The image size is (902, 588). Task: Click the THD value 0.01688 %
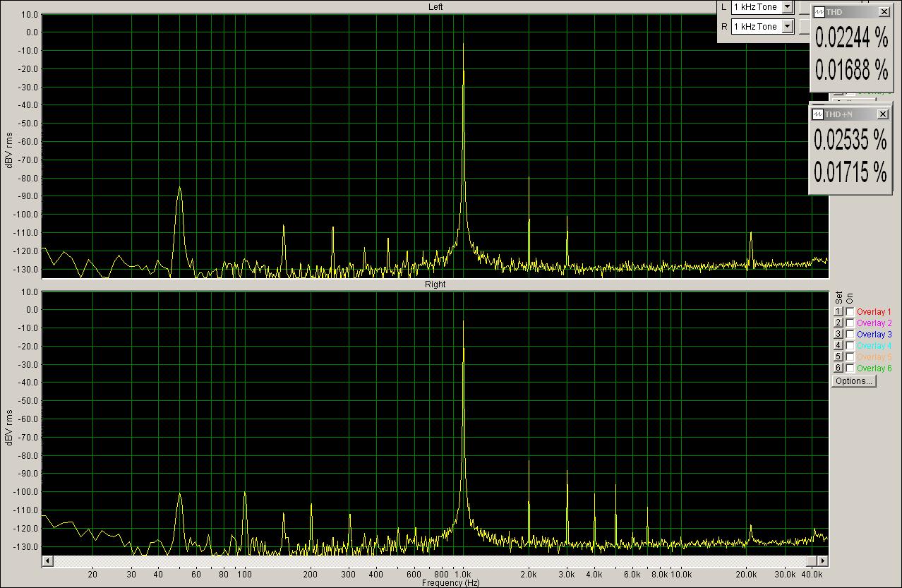[851, 70]
